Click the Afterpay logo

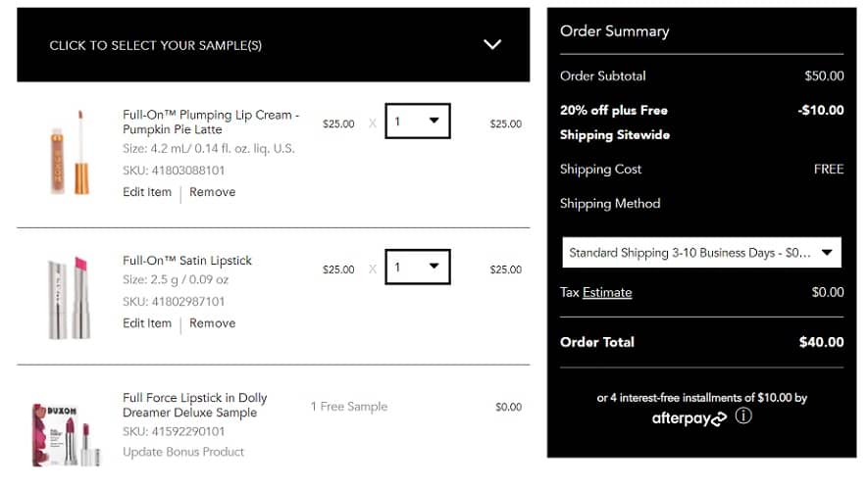coord(689,418)
